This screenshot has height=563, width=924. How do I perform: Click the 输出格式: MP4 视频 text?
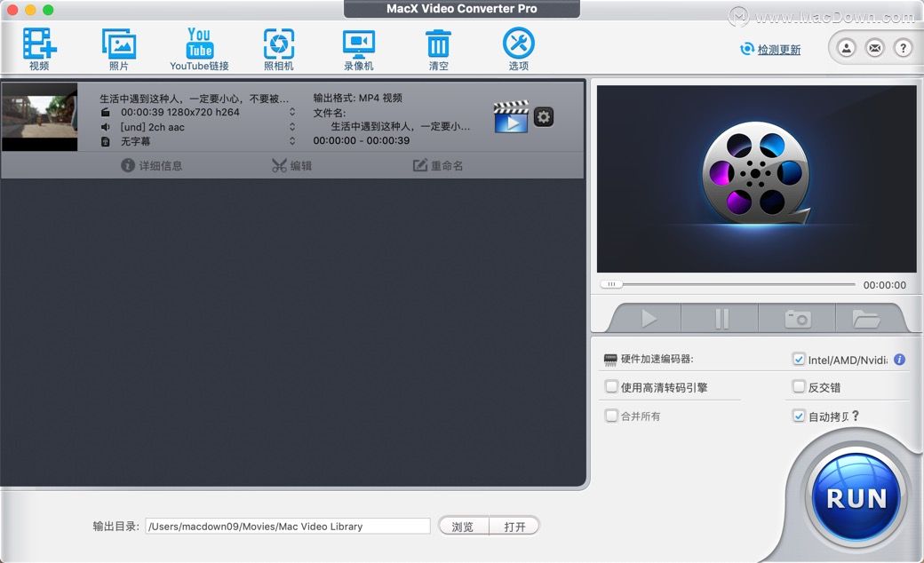358,98
